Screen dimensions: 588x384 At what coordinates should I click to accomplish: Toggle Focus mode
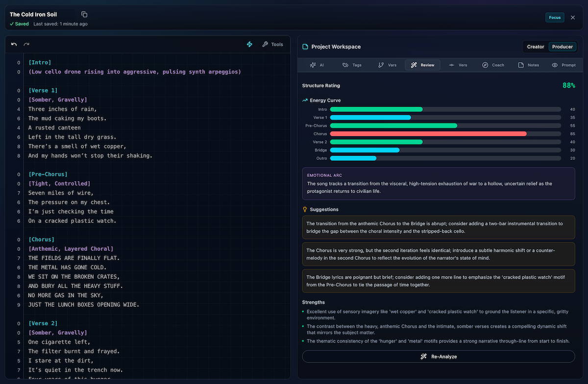pos(555,18)
